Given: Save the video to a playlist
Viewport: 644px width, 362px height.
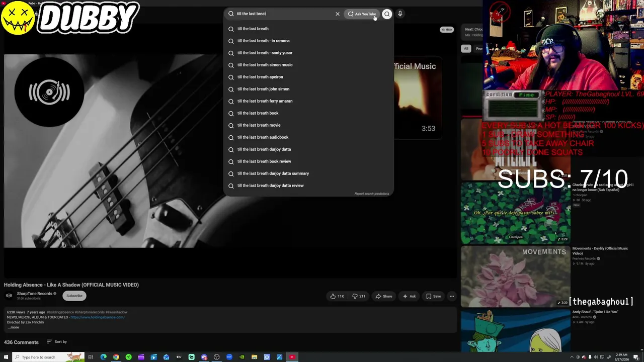Looking at the screenshot, I should point(433,296).
